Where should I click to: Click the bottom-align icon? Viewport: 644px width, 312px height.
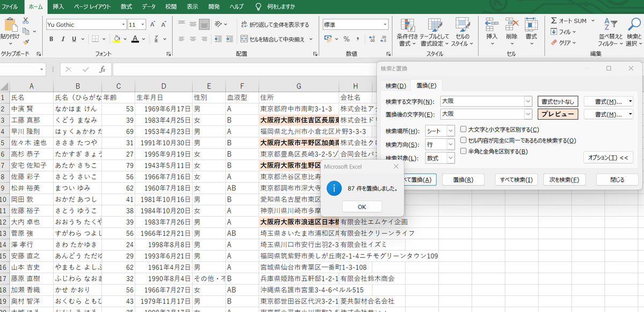[x=204, y=25]
